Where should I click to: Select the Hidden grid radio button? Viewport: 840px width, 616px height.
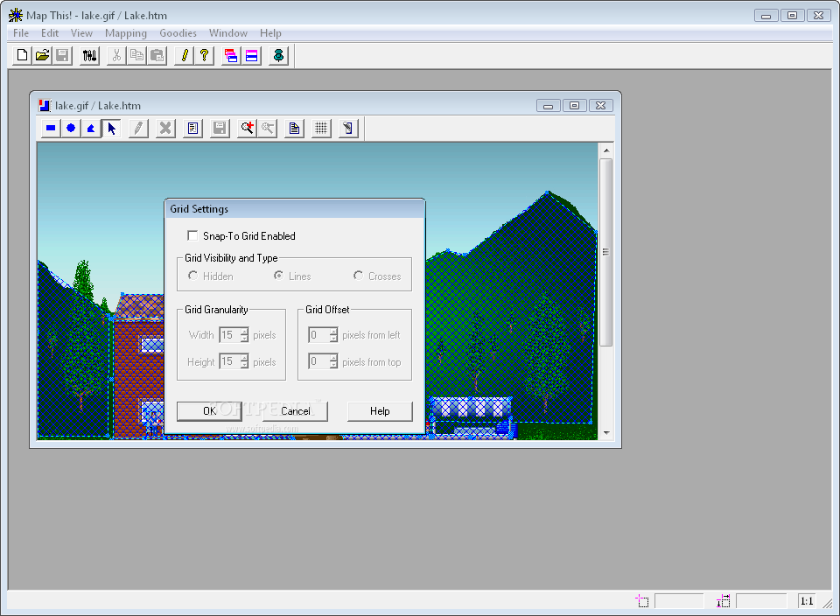coord(192,276)
